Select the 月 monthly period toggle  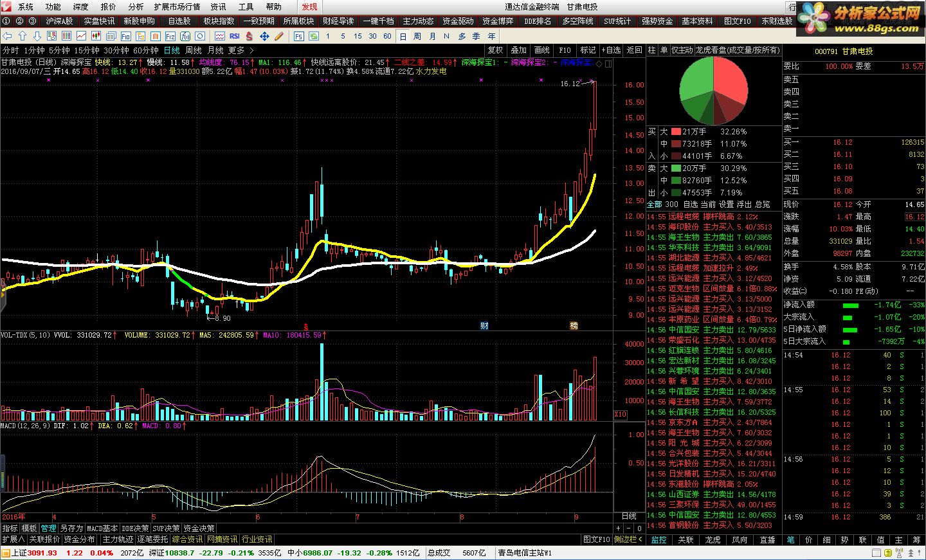pyautogui.click(x=432, y=36)
